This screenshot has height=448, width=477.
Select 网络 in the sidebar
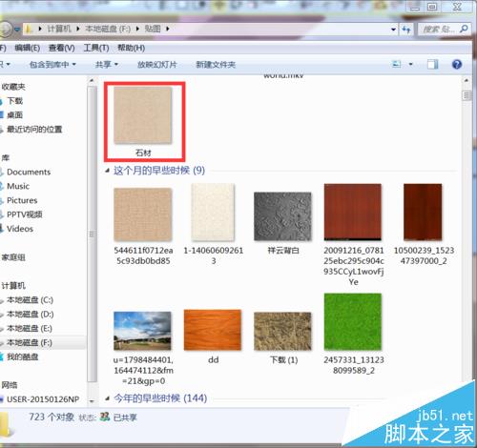[x=10, y=385]
